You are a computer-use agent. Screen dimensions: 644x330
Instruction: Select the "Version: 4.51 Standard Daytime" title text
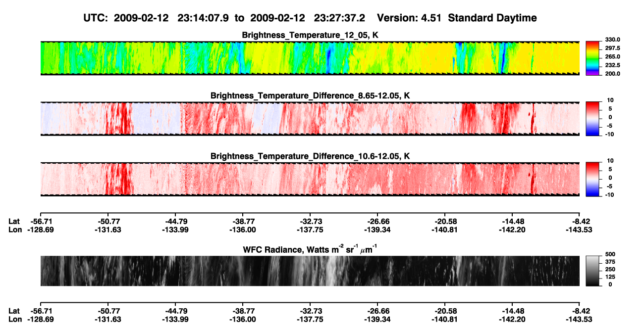tap(457, 18)
